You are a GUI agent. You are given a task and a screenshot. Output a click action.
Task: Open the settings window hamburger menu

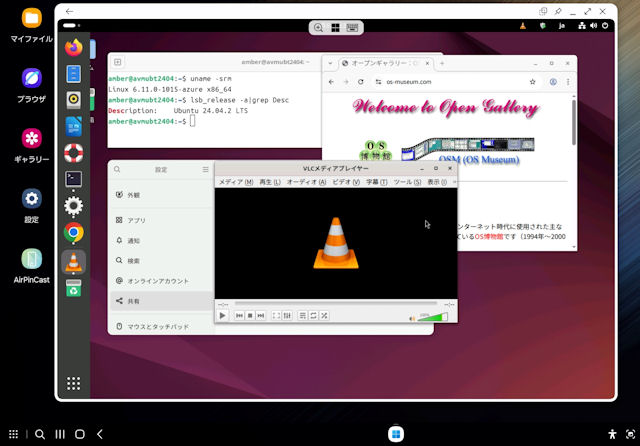[x=205, y=169]
